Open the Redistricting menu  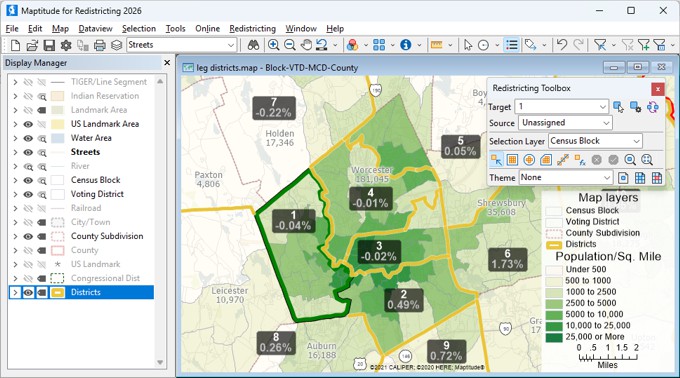(252, 29)
